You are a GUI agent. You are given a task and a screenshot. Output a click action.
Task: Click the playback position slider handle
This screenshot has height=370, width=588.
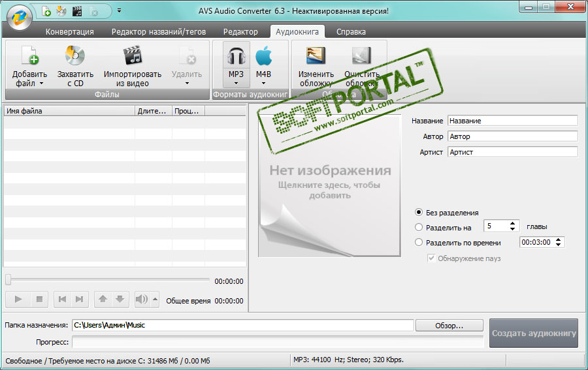[8, 279]
